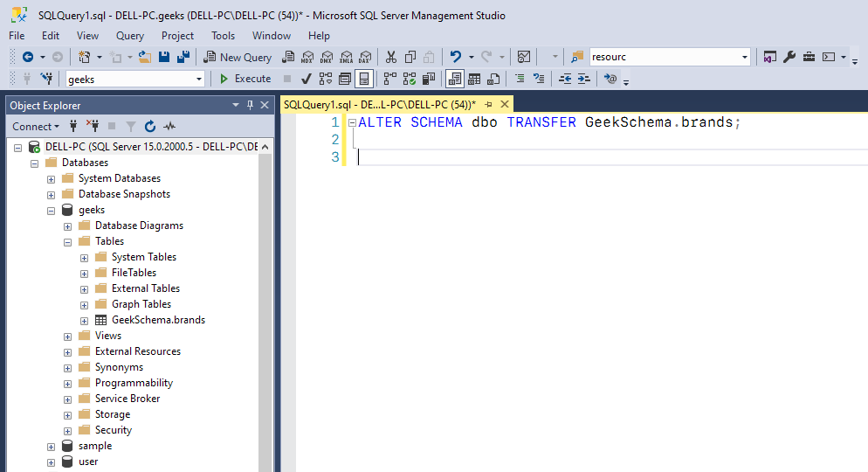
Task: Open the 'resourc' search dropdown arrow
Action: pyautogui.click(x=745, y=57)
